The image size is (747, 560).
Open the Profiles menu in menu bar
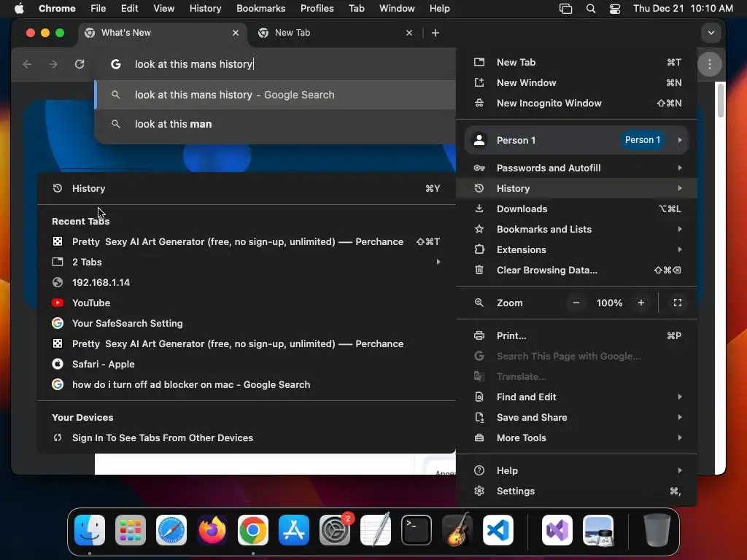click(317, 9)
